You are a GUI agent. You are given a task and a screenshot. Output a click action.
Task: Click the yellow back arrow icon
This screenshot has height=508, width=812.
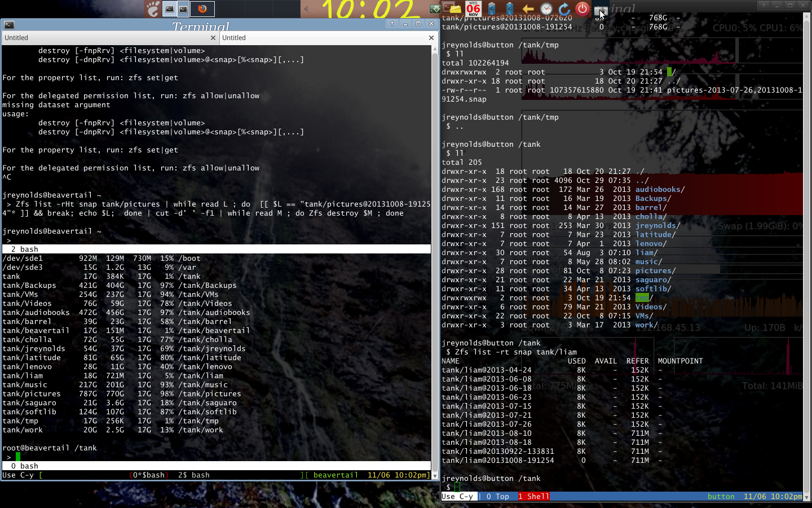pyautogui.click(x=528, y=8)
